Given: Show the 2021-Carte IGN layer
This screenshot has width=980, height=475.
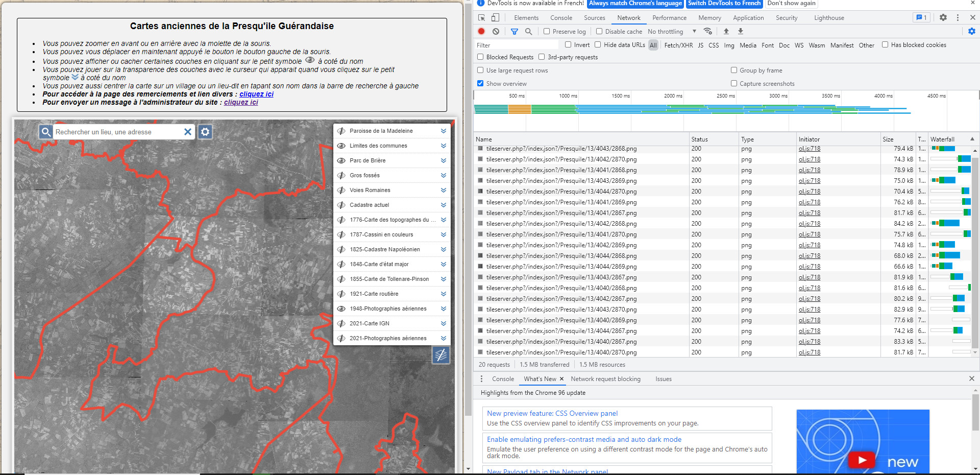Looking at the screenshot, I should pyautogui.click(x=341, y=323).
